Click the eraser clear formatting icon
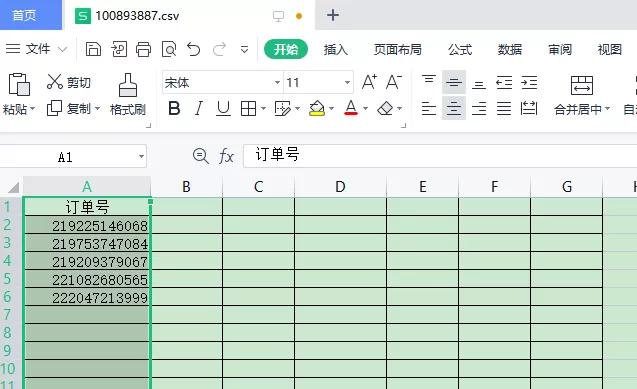Viewport: 637px width, 389px height. (385, 108)
